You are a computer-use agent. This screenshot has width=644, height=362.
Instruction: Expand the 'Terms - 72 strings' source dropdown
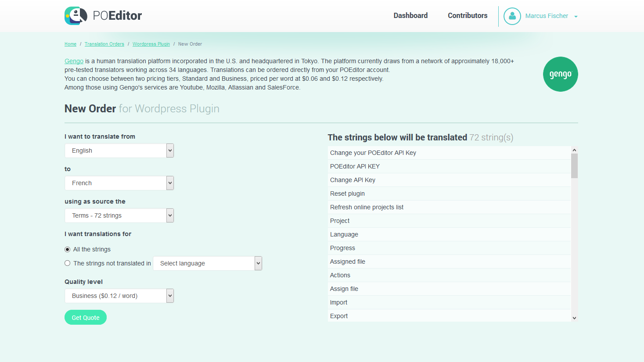click(119, 215)
